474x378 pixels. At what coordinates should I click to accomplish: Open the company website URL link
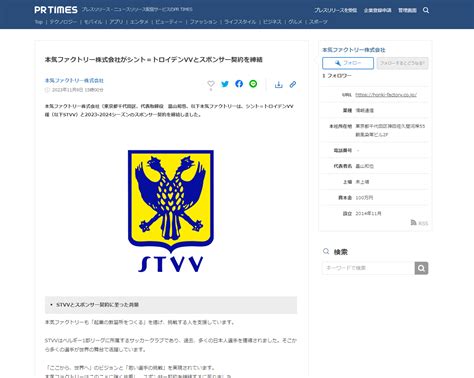pyautogui.click(x=386, y=95)
